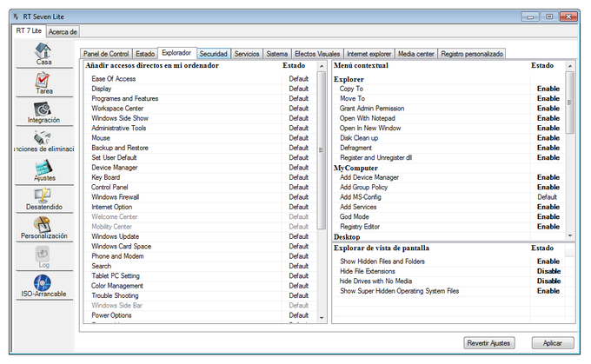
Task: Click the Explorar de vista de pantalla header
Action: tap(381, 248)
